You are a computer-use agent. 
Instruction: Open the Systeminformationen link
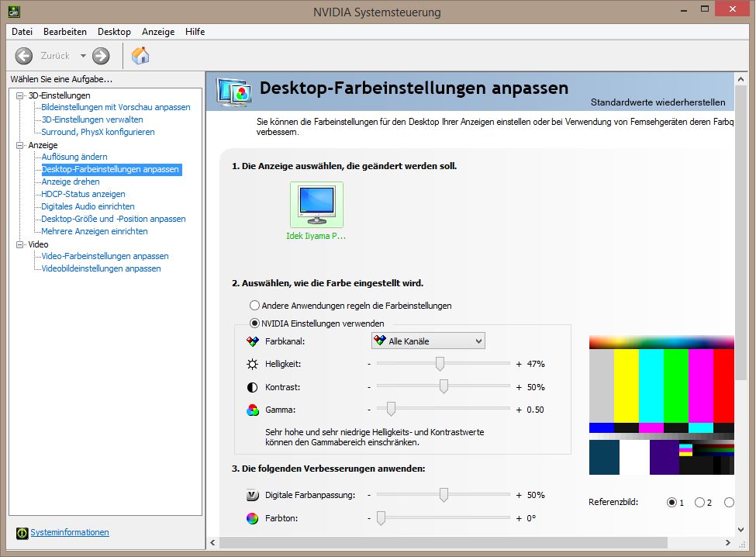point(70,532)
